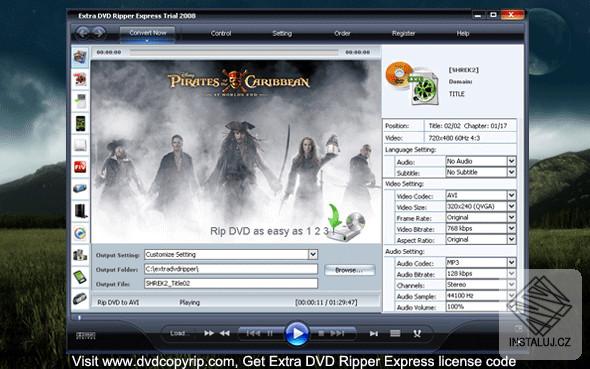
Task: Click the step-forward frame button
Action: click(x=374, y=333)
